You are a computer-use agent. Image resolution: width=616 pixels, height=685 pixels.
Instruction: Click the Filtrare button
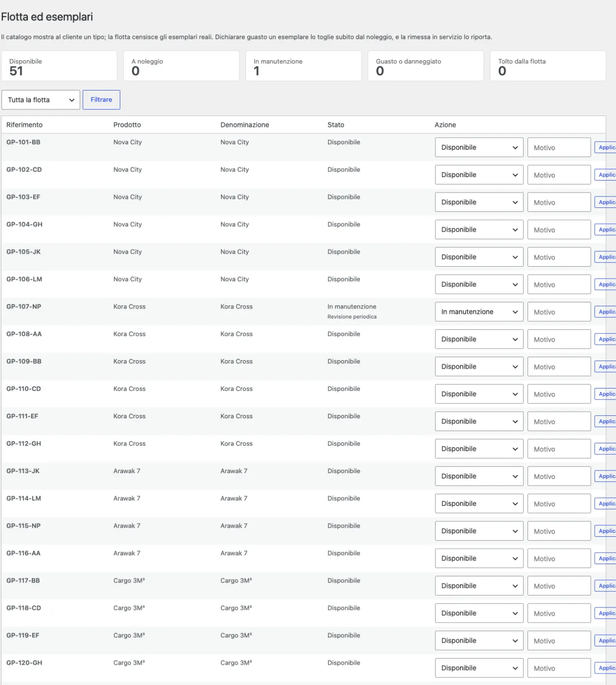101,100
